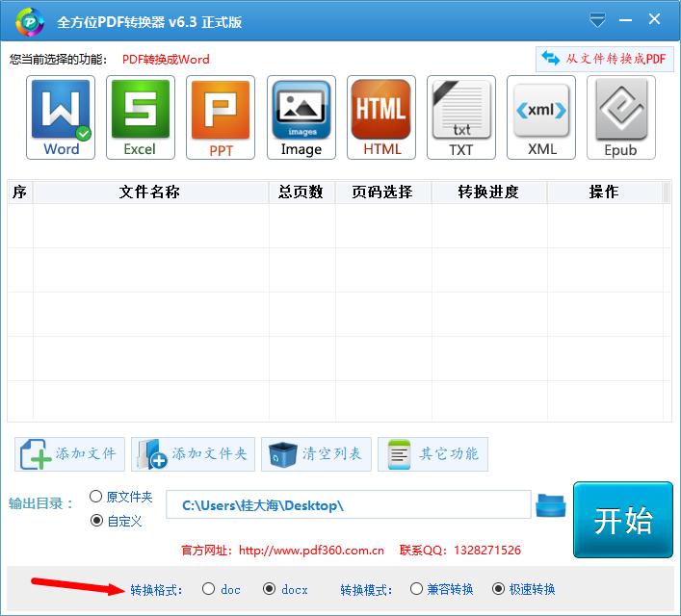The image size is (681, 616).
Task: Click the contact QQ number 1328271526
Action: (x=487, y=551)
